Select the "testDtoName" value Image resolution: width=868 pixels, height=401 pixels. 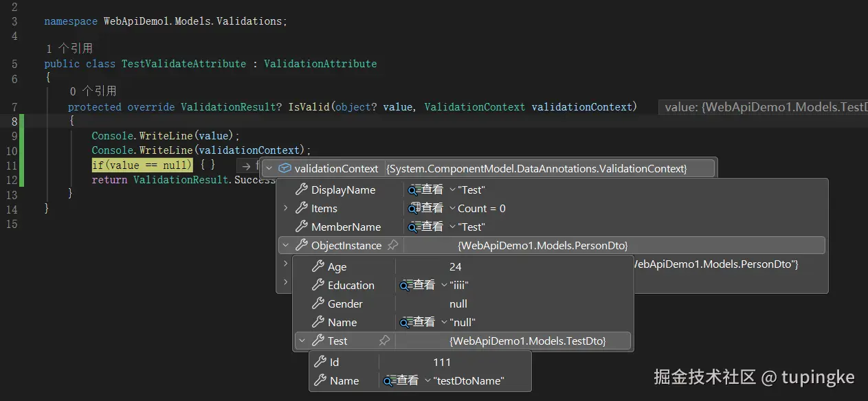(469, 380)
